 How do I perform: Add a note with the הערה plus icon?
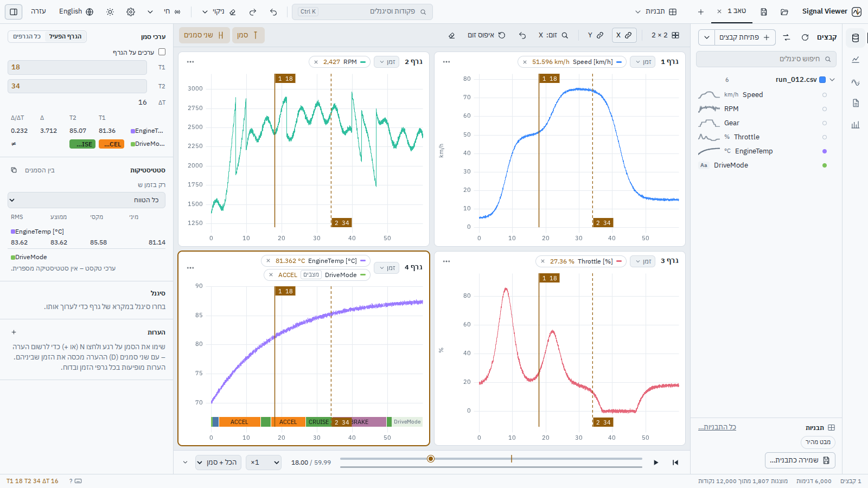click(14, 332)
